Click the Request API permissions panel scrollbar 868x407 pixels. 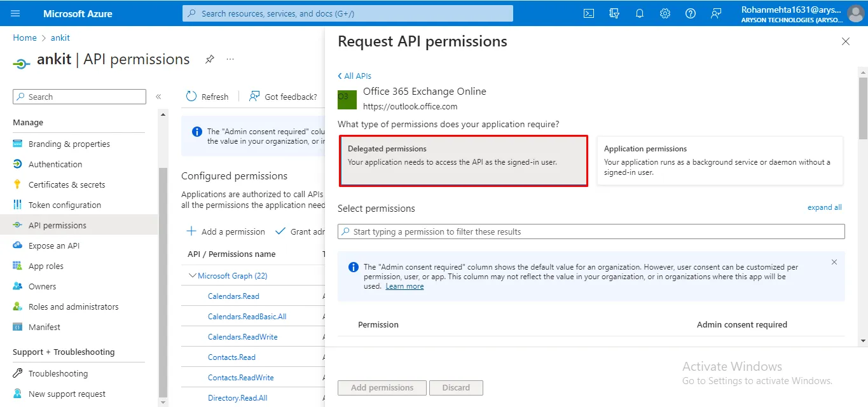click(863, 107)
